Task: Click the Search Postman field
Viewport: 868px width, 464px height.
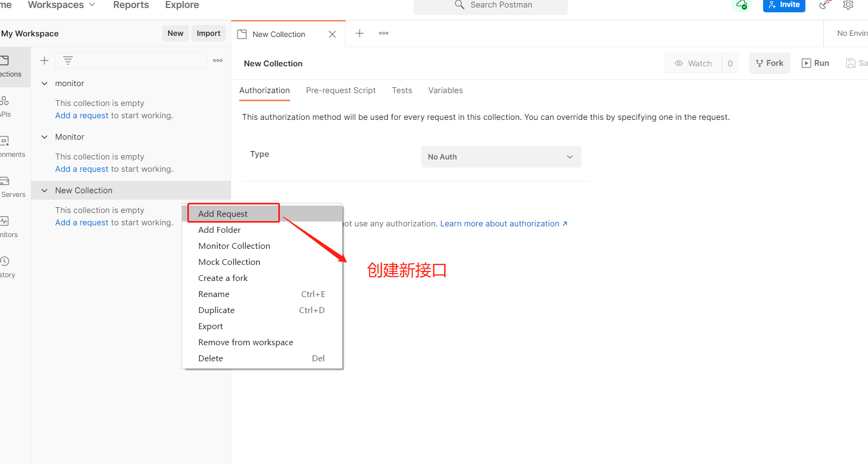Action: coord(490,5)
